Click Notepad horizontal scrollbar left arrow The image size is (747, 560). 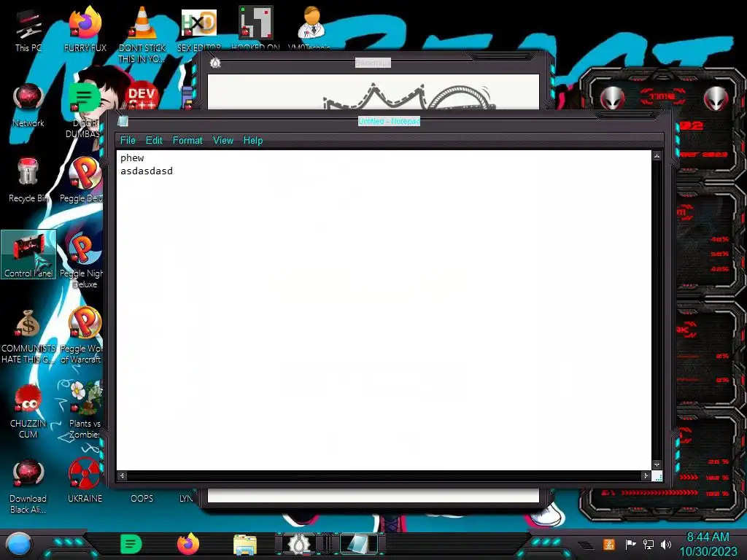(123, 475)
